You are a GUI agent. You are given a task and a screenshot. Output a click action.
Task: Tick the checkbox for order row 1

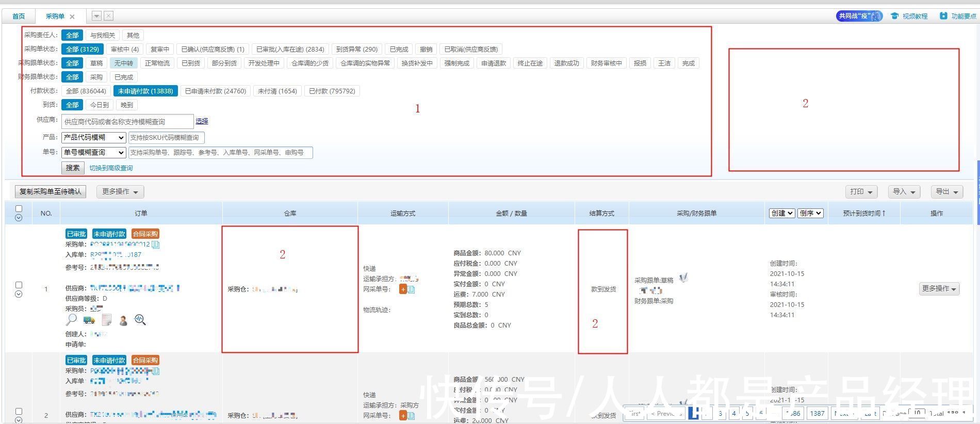pyautogui.click(x=19, y=285)
